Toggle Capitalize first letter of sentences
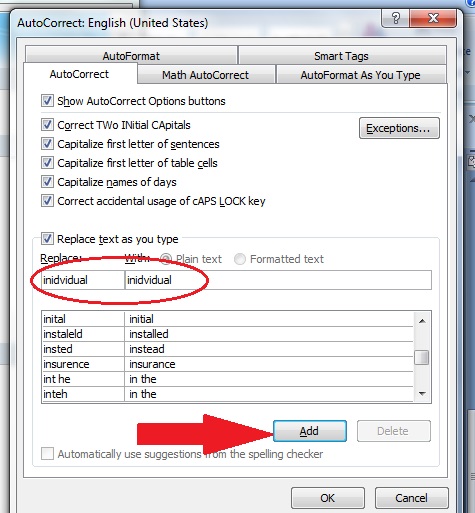This screenshot has height=513, width=475. click(x=47, y=144)
